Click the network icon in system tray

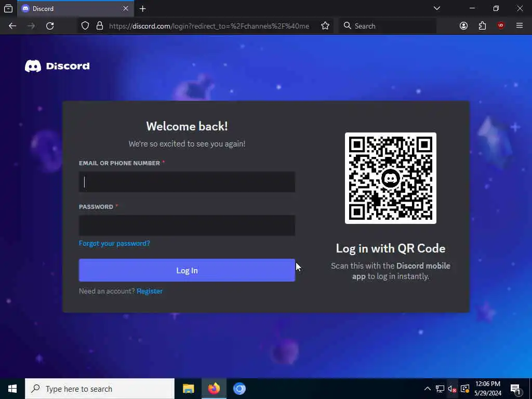coord(440,389)
